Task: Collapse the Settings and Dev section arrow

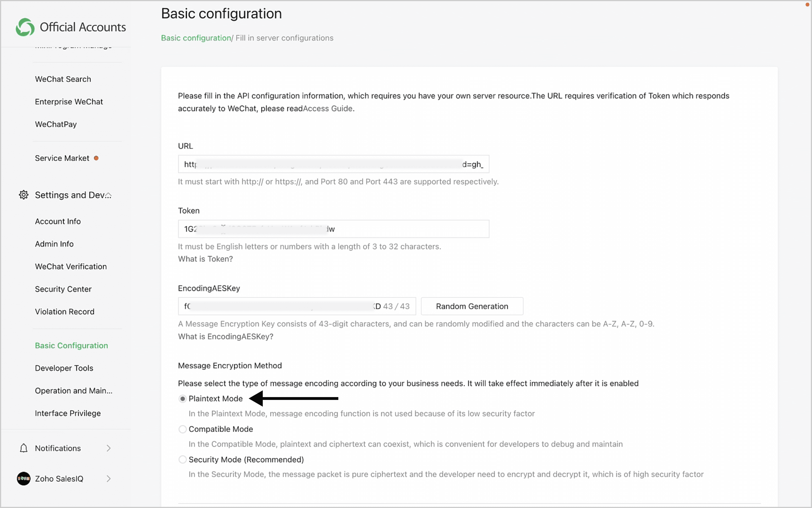Action: pos(108,195)
